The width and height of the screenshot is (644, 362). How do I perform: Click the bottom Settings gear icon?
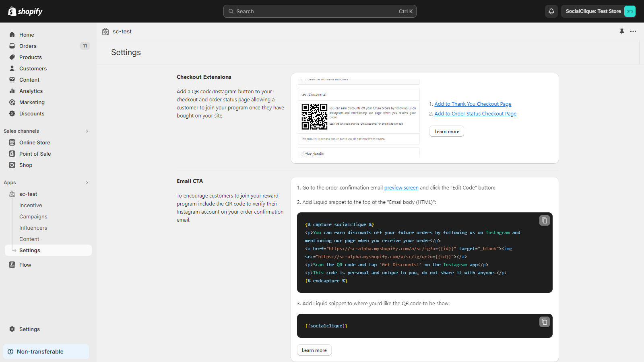point(12,329)
